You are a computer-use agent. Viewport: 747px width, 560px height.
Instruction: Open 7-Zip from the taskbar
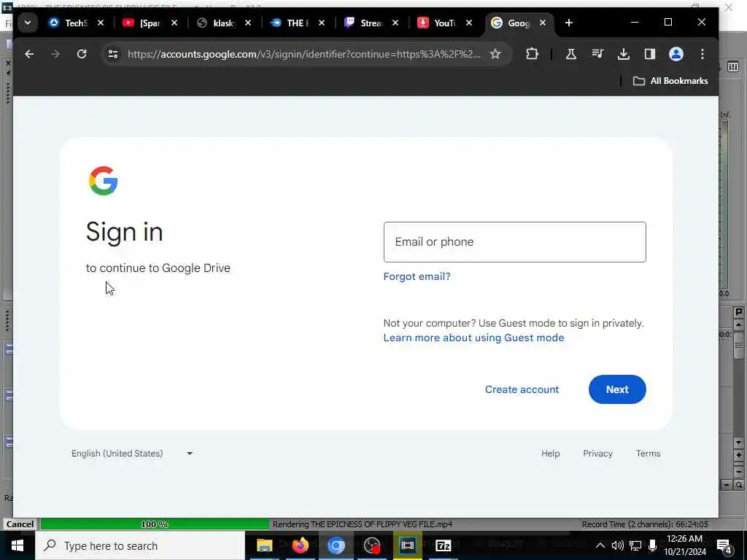coord(443,545)
